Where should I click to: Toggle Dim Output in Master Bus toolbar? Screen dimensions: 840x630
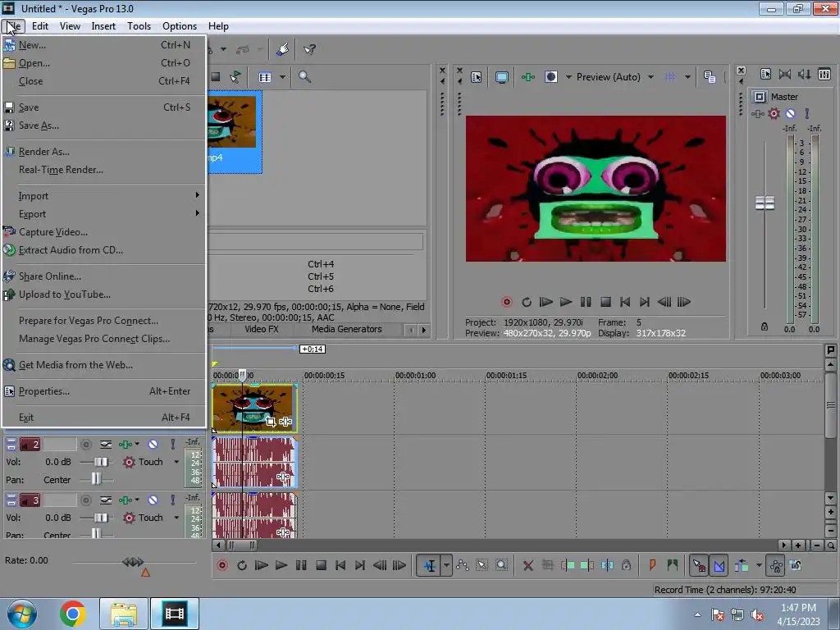804,74
